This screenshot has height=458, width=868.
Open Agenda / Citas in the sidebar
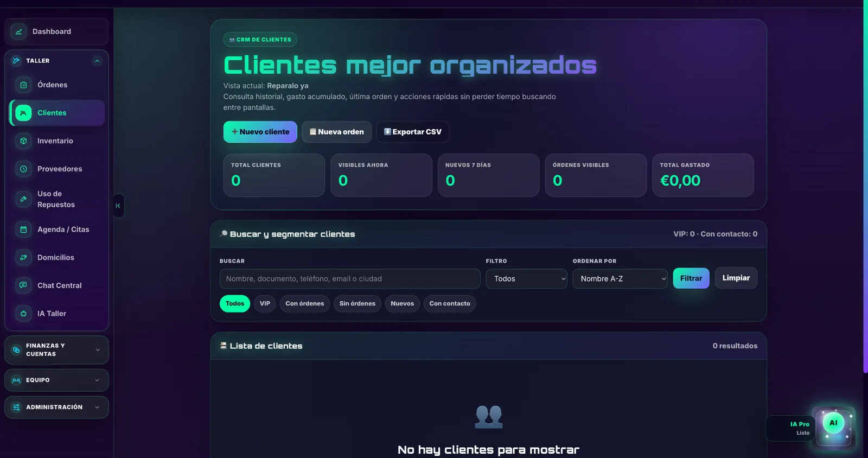tap(57, 230)
